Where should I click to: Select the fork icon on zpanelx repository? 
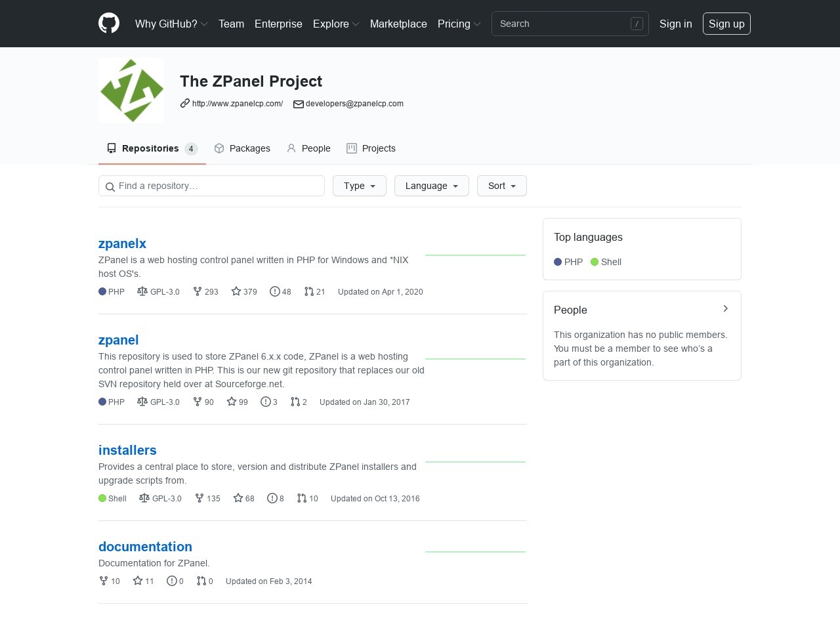pos(198,291)
